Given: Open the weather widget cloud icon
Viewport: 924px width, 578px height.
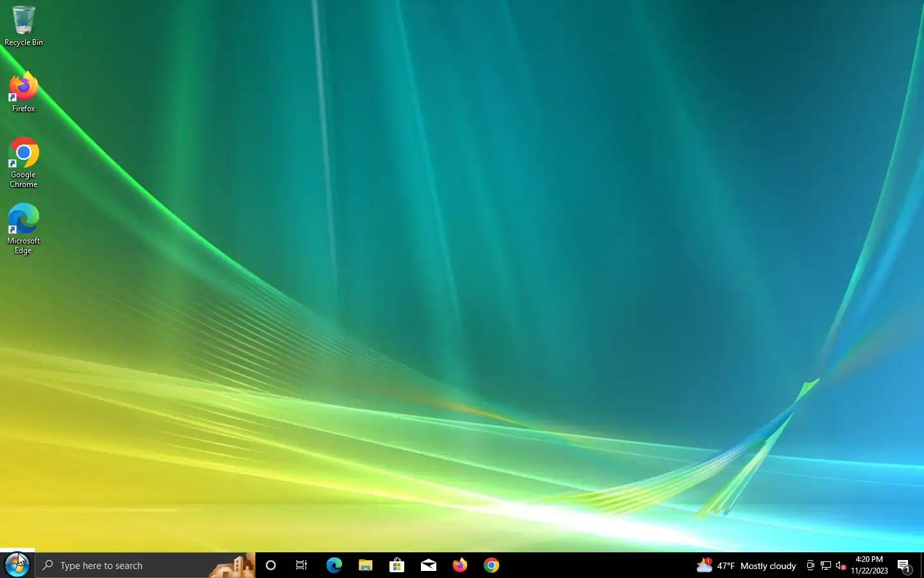Looking at the screenshot, I should click(x=705, y=565).
